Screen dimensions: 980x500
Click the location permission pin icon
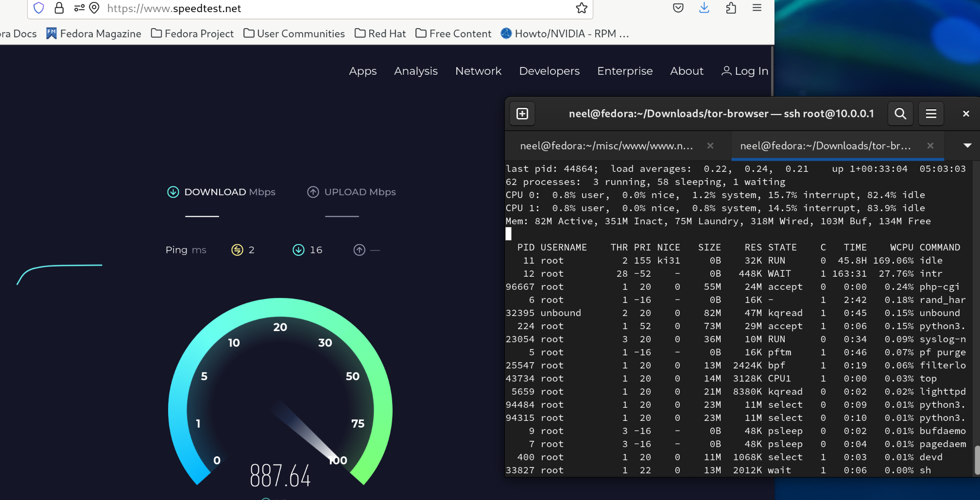(x=95, y=8)
